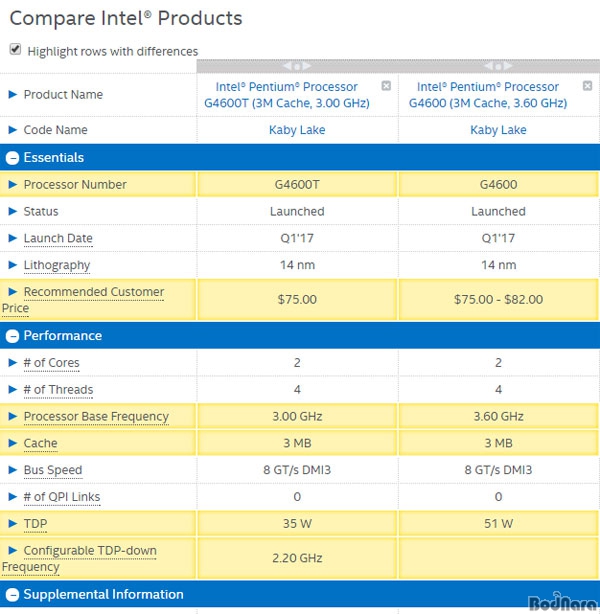The height and width of the screenshot is (614, 600).
Task: Click the arrow icon beside TDP
Action: (x=13, y=523)
